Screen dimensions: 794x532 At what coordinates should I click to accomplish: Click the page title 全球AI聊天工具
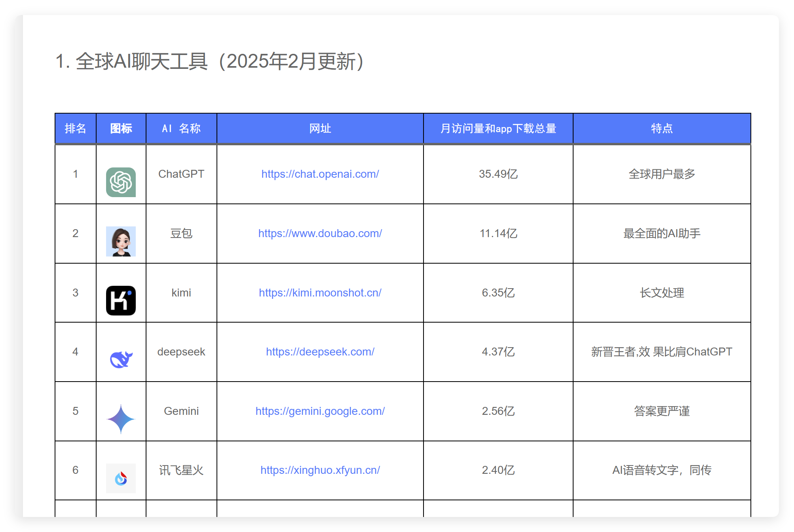point(209,61)
